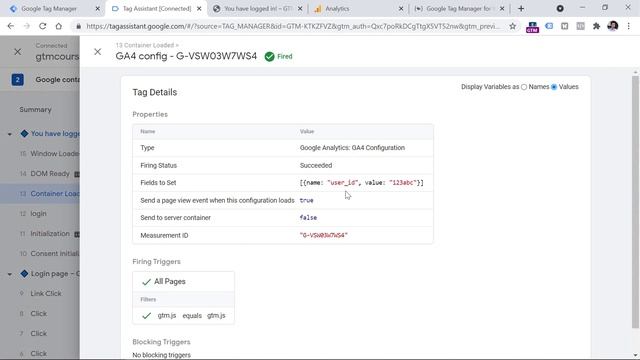Image resolution: width=640 pixels, height=360 pixels.
Task: Click the page view event true value
Action: click(x=307, y=200)
